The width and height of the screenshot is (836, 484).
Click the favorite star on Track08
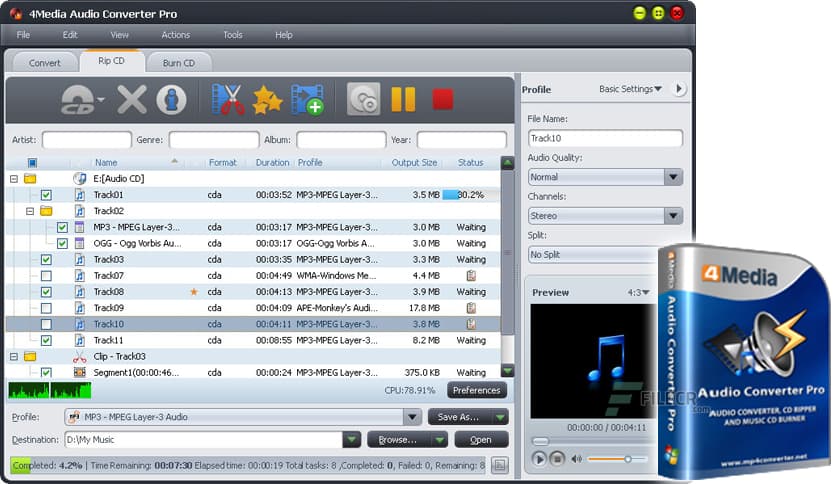(x=194, y=292)
